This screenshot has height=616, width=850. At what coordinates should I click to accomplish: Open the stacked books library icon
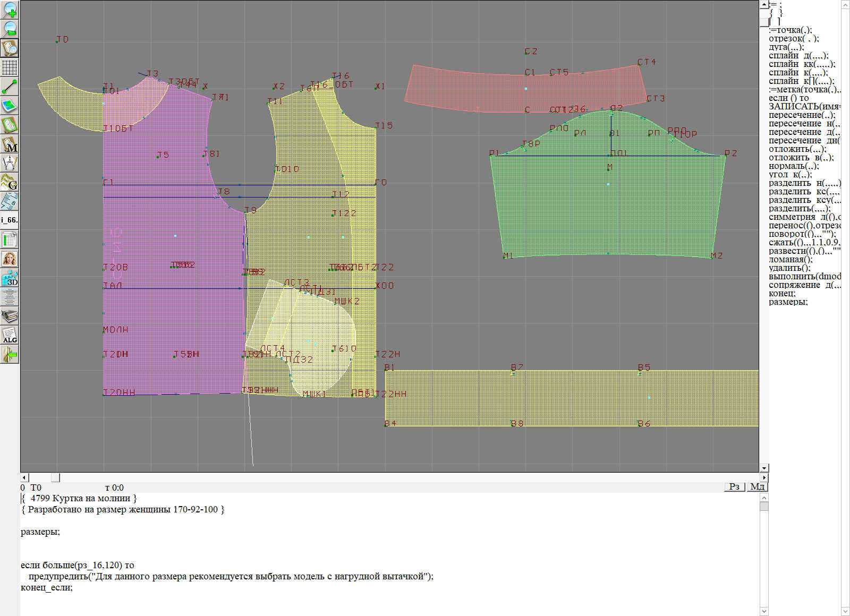click(10, 316)
